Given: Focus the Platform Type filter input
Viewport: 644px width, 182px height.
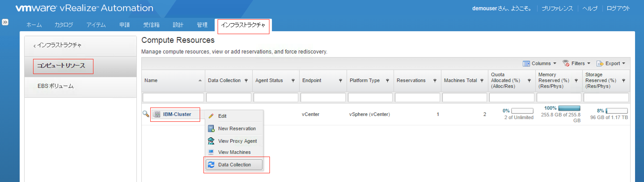Looking at the screenshot, I should coord(370,97).
